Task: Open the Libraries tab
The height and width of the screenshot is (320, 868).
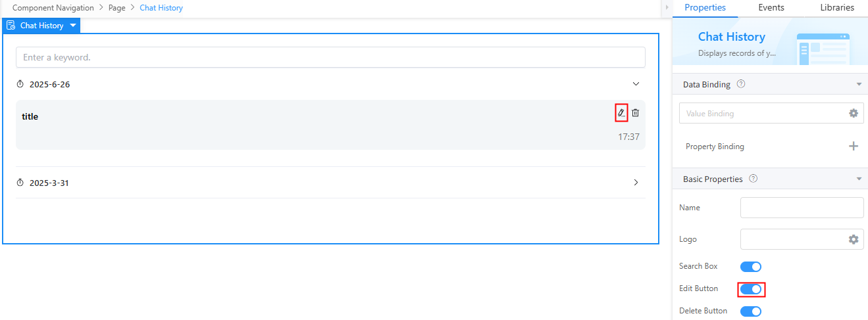Action: click(x=837, y=8)
